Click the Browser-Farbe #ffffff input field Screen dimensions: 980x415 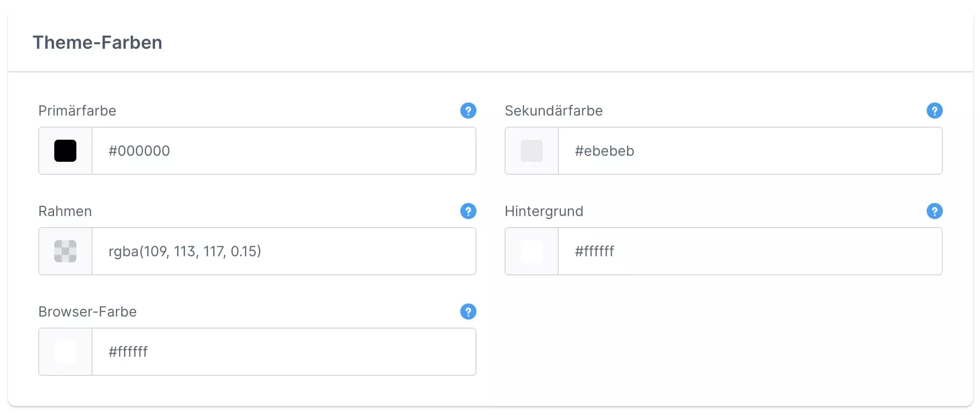pyautogui.click(x=283, y=352)
